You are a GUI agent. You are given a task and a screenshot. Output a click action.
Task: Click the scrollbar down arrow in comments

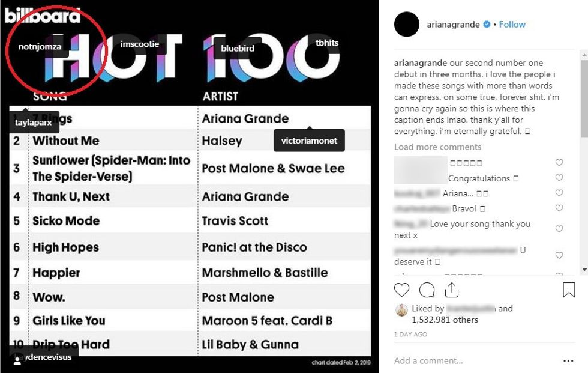(584, 270)
